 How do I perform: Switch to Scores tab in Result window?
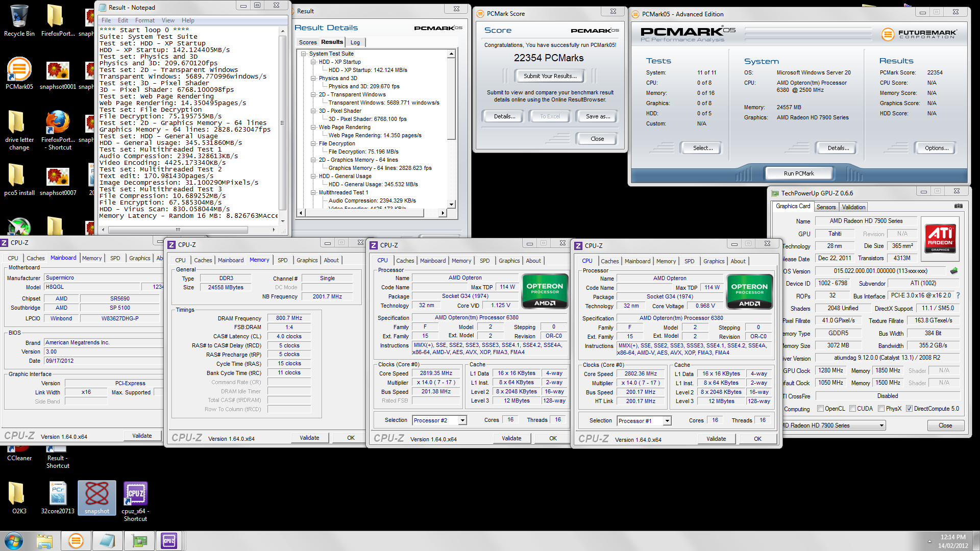pyautogui.click(x=308, y=42)
